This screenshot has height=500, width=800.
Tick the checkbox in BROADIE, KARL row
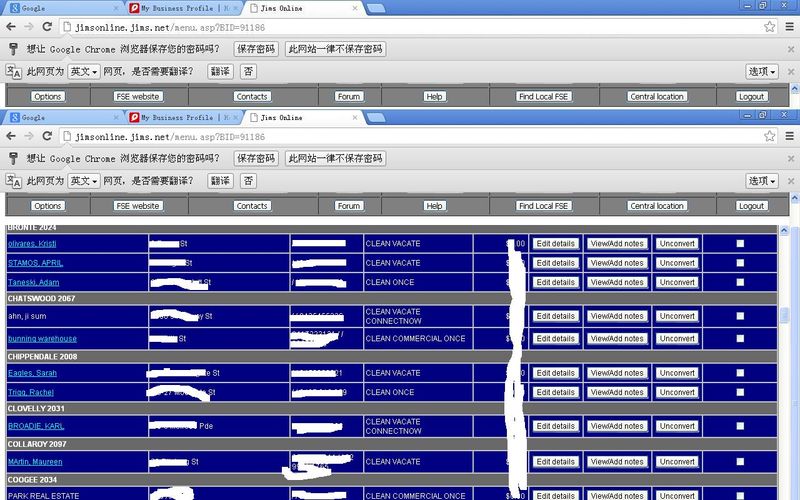coord(740,427)
